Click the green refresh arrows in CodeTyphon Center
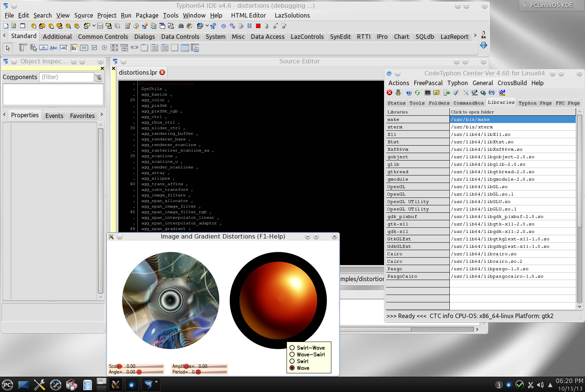 coord(417,93)
